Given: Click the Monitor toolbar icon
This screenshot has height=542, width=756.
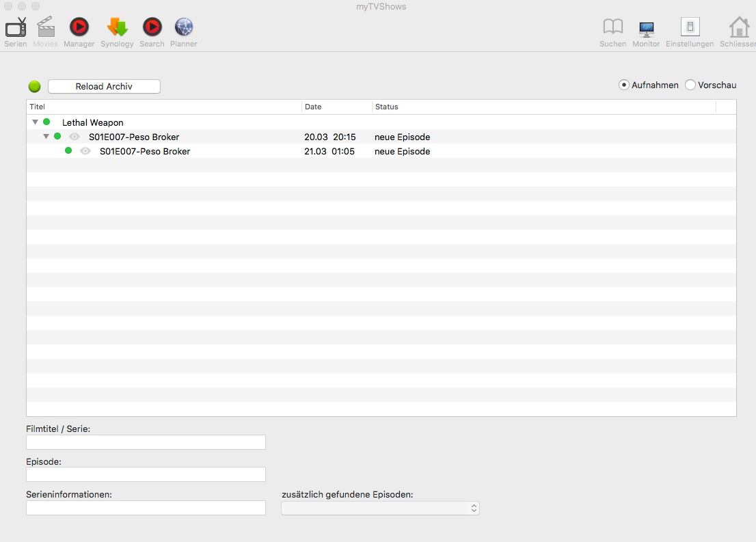Looking at the screenshot, I should click(x=646, y=28).
